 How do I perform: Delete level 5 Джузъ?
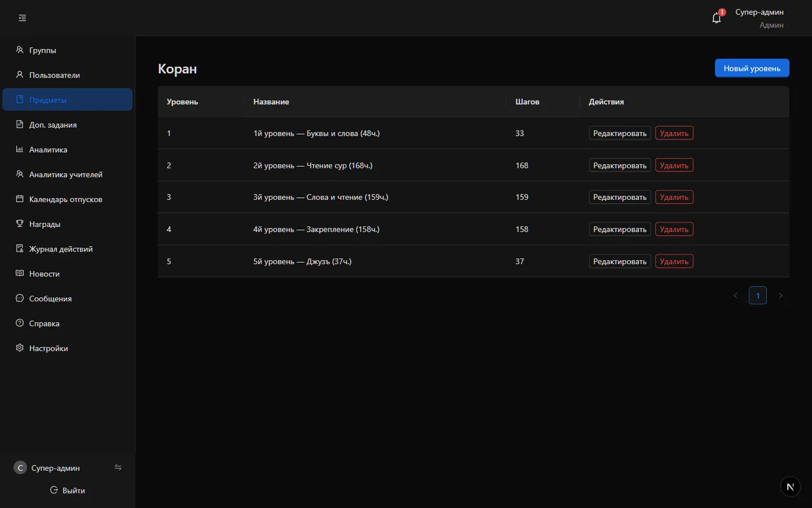pyautogui.click(x=674, y=261)
